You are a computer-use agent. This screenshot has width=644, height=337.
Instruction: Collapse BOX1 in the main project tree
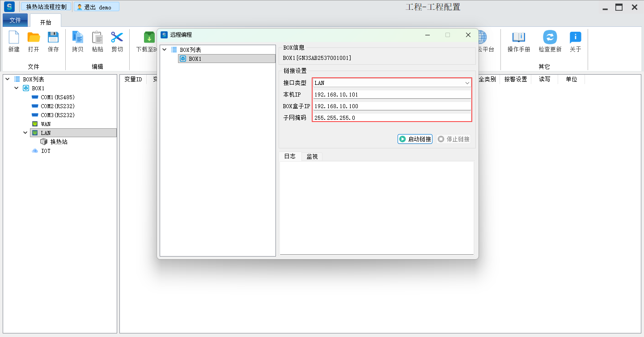pyautogui.click(x=17, y=88)
